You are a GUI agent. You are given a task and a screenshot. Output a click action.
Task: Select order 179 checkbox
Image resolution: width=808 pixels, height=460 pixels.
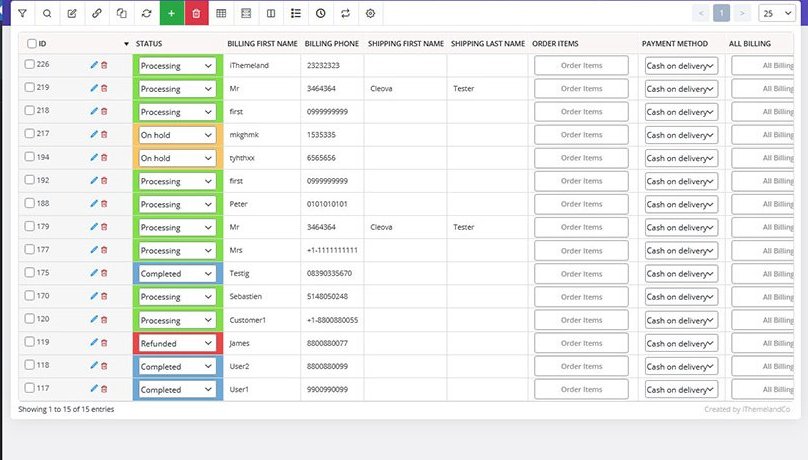(x=29, y=226)
